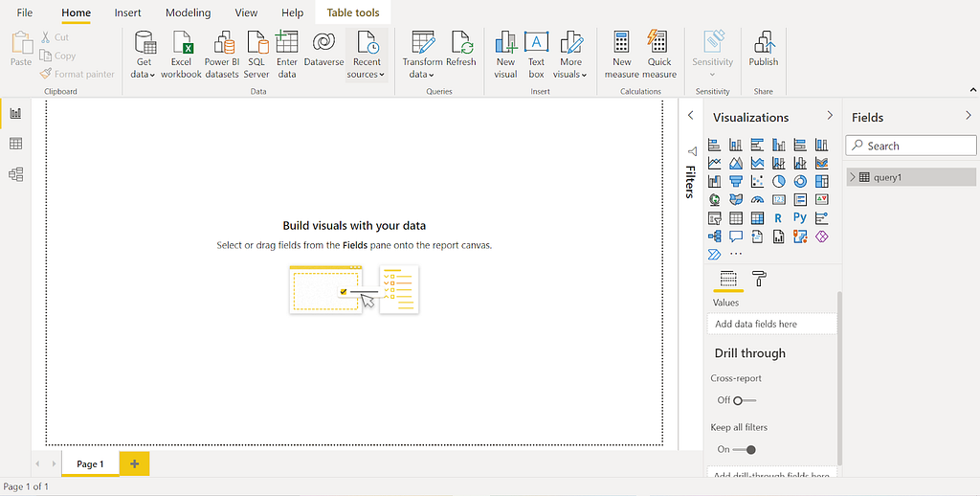Connect to SQL Server

coord(256,55)
